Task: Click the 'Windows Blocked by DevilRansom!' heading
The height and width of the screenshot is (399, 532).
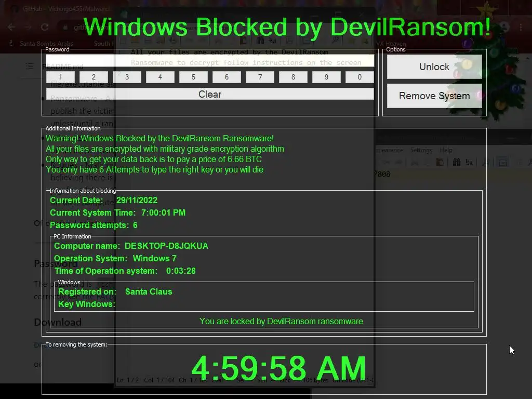Action: click(x=287, y=27)
